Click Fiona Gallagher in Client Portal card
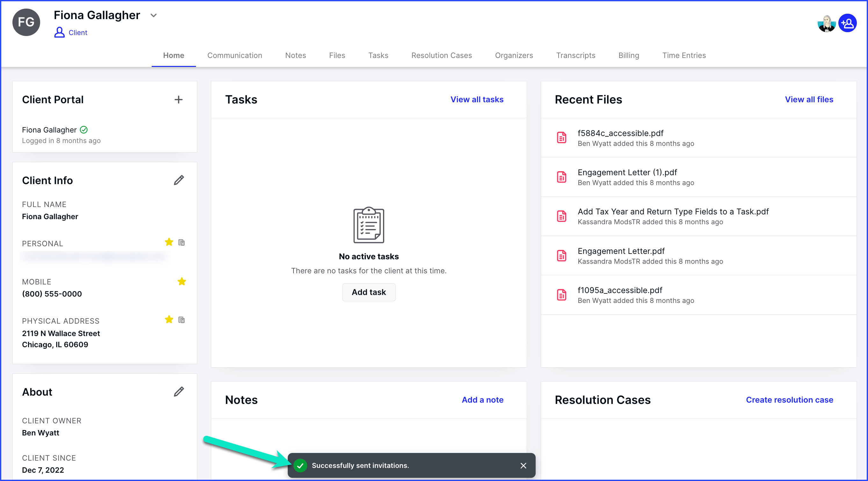This screenshot has height=481, width=868. pos(49,130)
